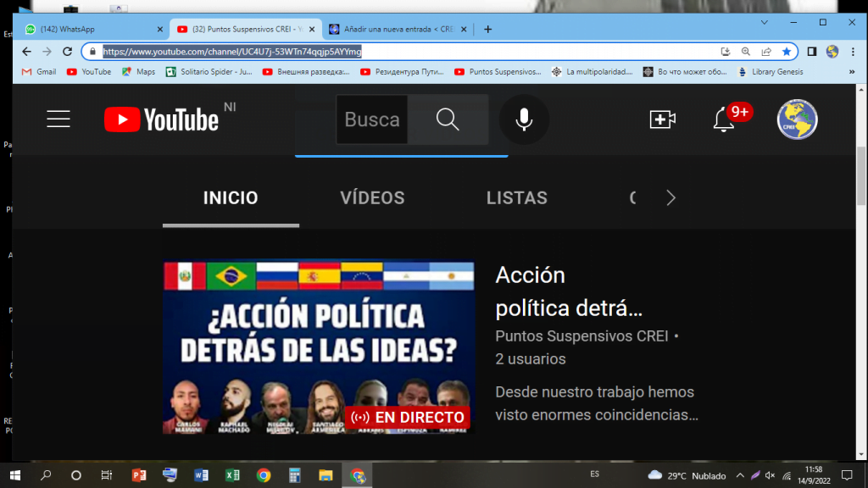Image resolution: width=868 pixels, height=488 pixels.
Task: Launch PowerPoint from the taskbar
Action: pyautogui.click(x=139, y=475)
